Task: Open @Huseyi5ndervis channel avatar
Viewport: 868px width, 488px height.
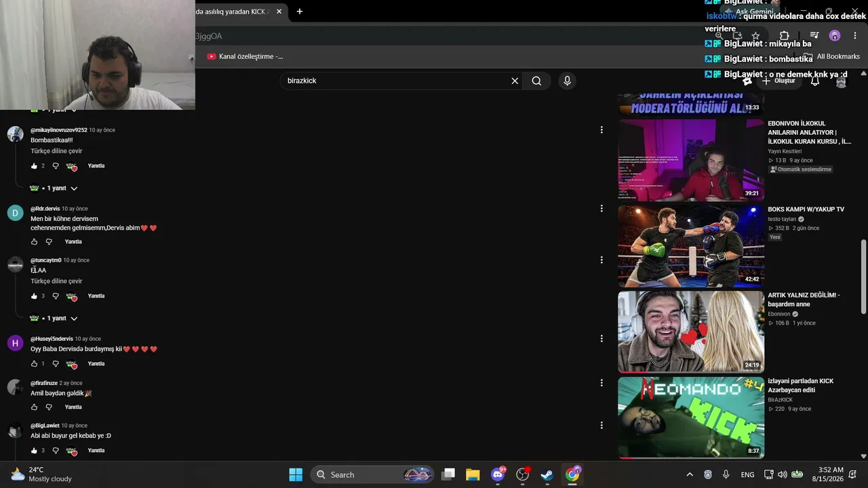Action: pyautogui.click(x=16, y=343)
